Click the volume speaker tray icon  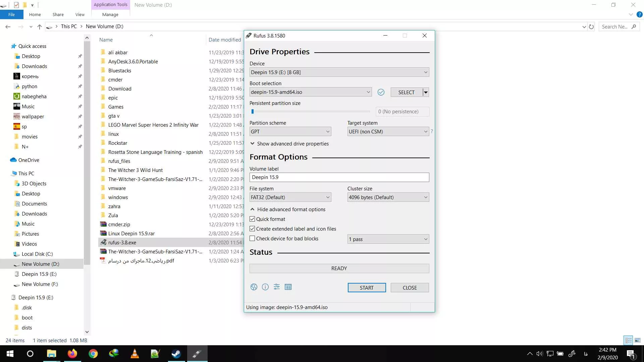click(539, 354)
